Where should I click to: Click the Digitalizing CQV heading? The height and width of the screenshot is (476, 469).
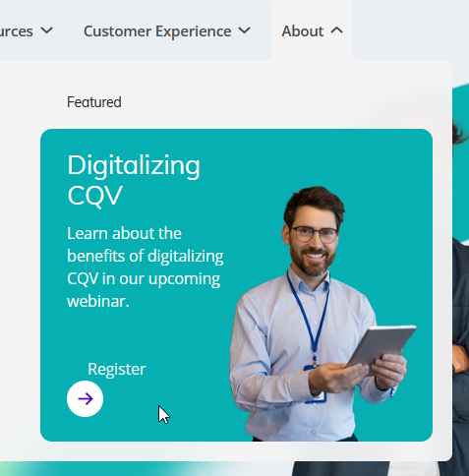(x=134, y=180)
